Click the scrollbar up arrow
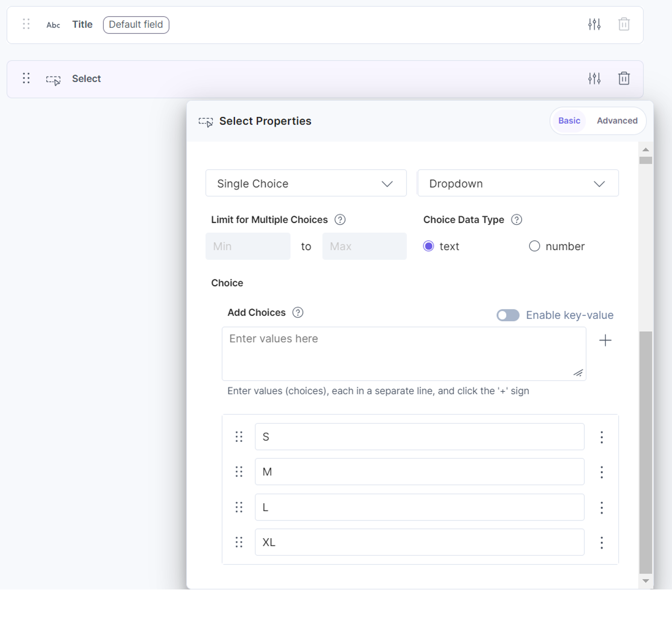 [646, 149]
